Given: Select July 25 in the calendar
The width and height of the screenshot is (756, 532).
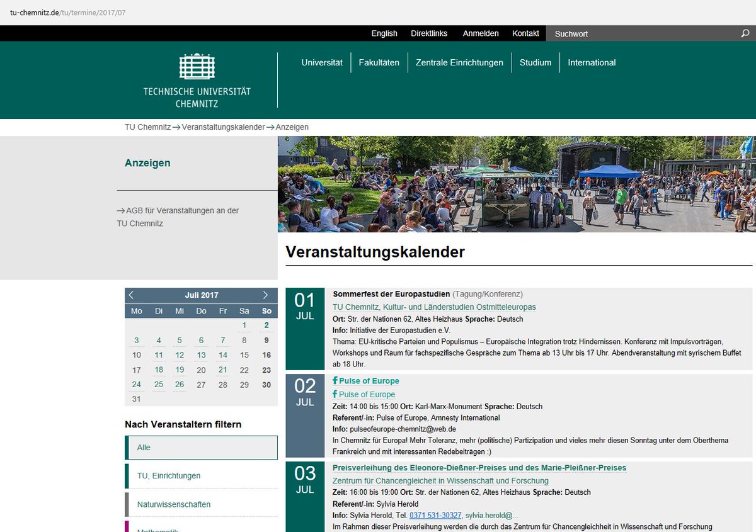Looking at the screenshot, I should [x=159, y=384].
